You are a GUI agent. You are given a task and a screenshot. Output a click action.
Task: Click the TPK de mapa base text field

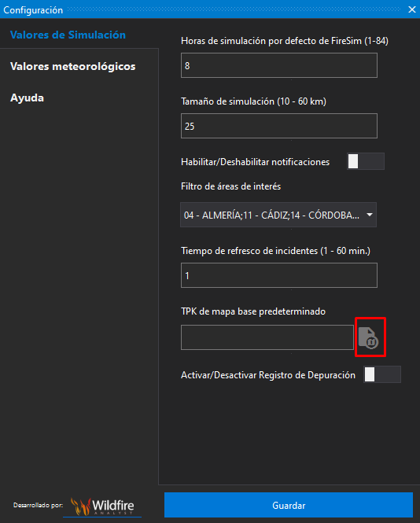point(267,337)
